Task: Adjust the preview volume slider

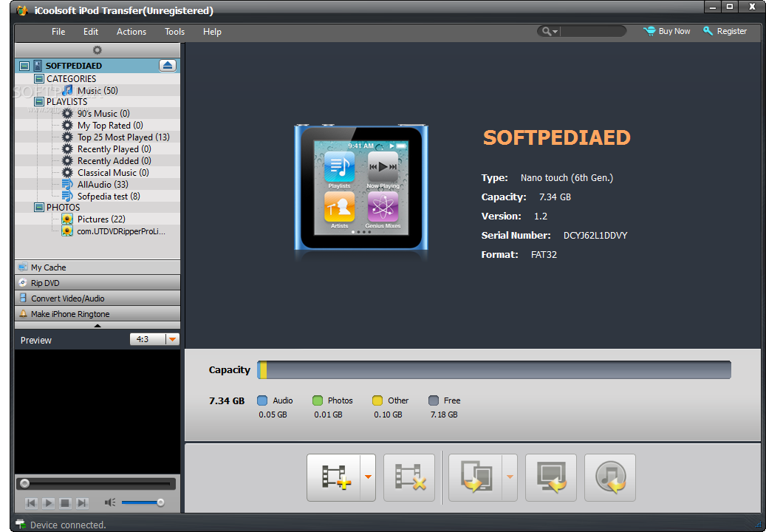Action: pyautogui.click(x=143, y=502)
